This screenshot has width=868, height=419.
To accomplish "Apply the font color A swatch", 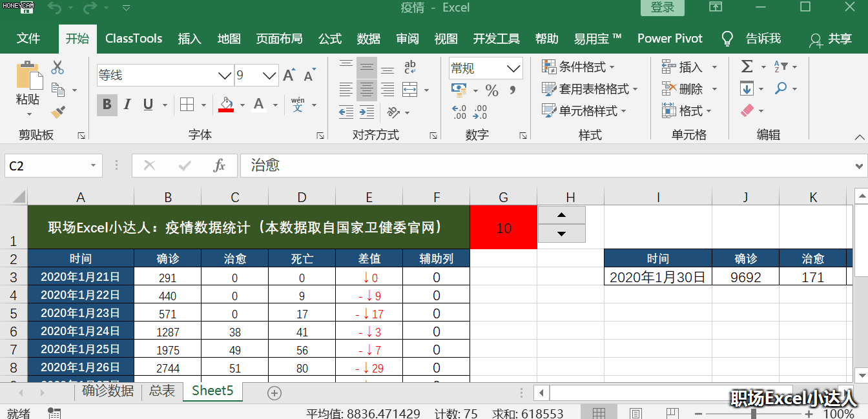I will [x=259, y=105].
